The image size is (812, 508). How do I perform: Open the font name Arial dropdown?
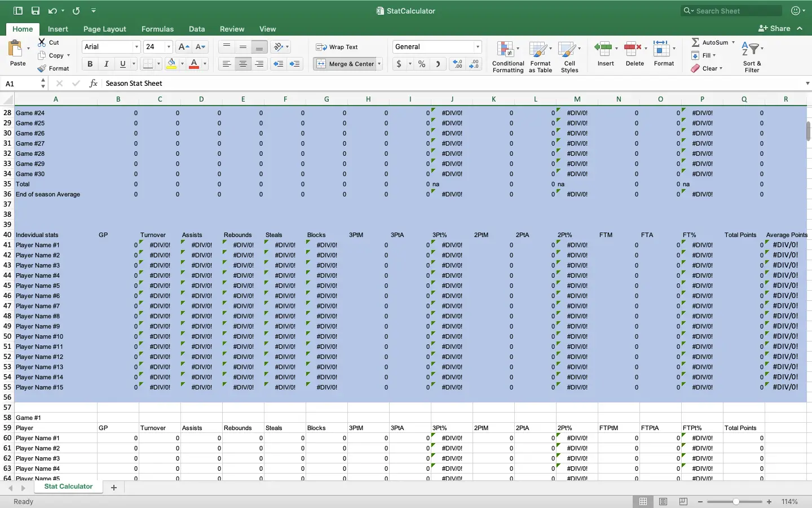(136, 47)
